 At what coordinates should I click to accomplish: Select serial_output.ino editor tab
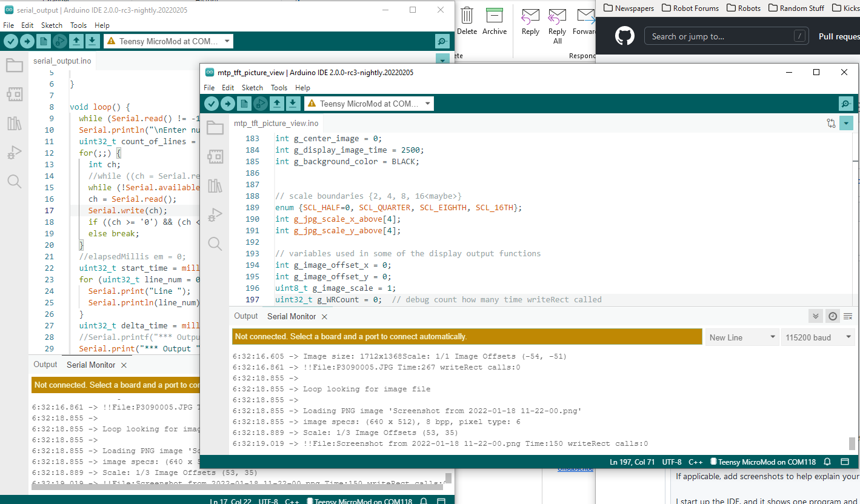62,61
